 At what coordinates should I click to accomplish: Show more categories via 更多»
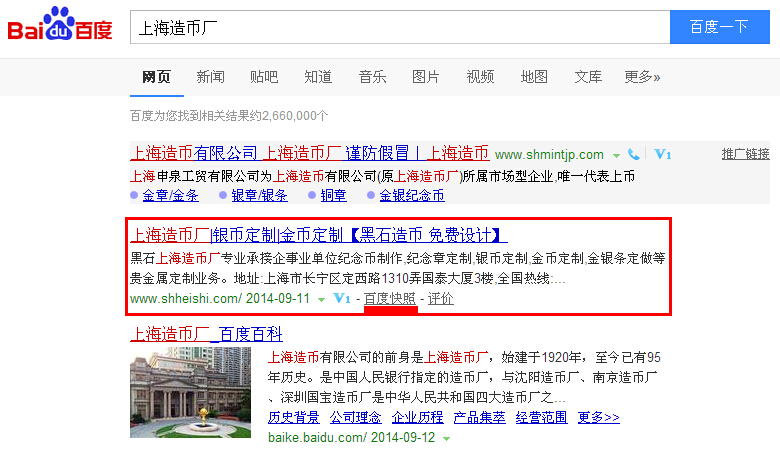point(642,77)
